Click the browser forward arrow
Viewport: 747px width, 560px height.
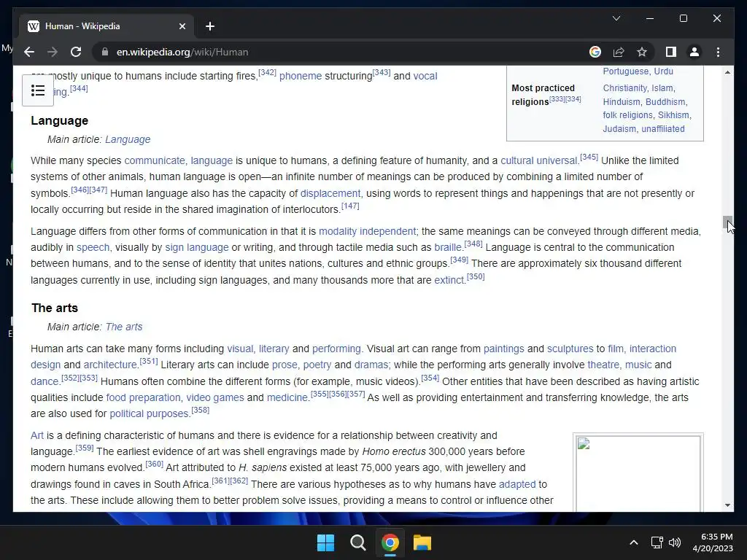pos(53,52)
